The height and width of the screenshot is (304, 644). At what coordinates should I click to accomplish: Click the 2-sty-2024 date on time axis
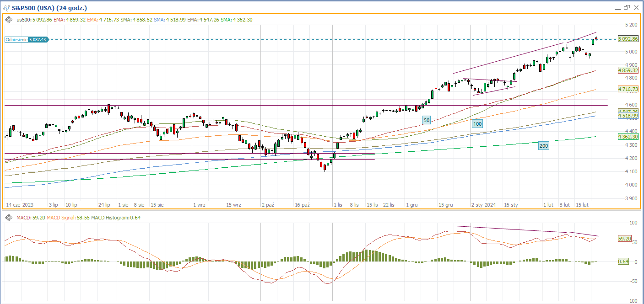[483, 205]
